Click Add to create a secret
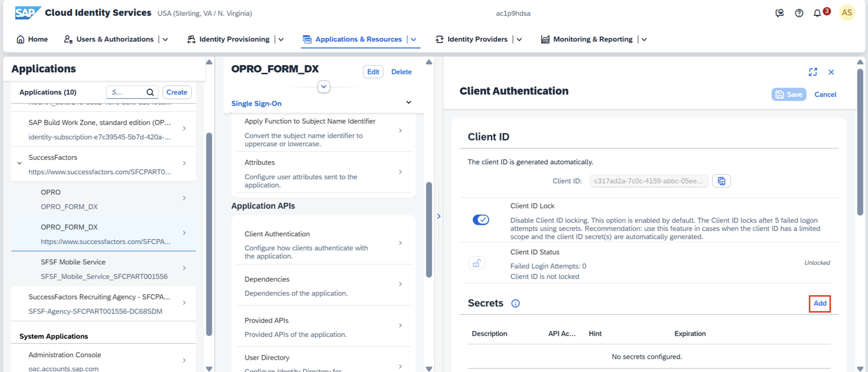The height and width of the screenshot is (372, 868). point(819,303)
